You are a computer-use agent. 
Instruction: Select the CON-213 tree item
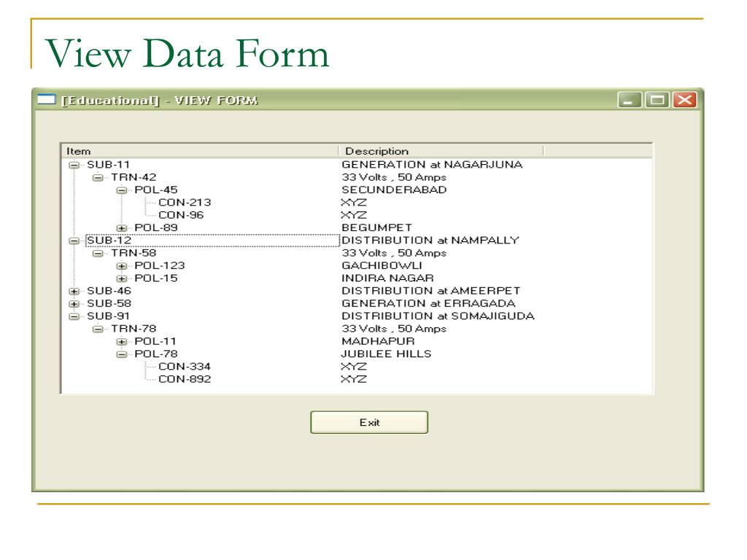[x=185, y=203]
